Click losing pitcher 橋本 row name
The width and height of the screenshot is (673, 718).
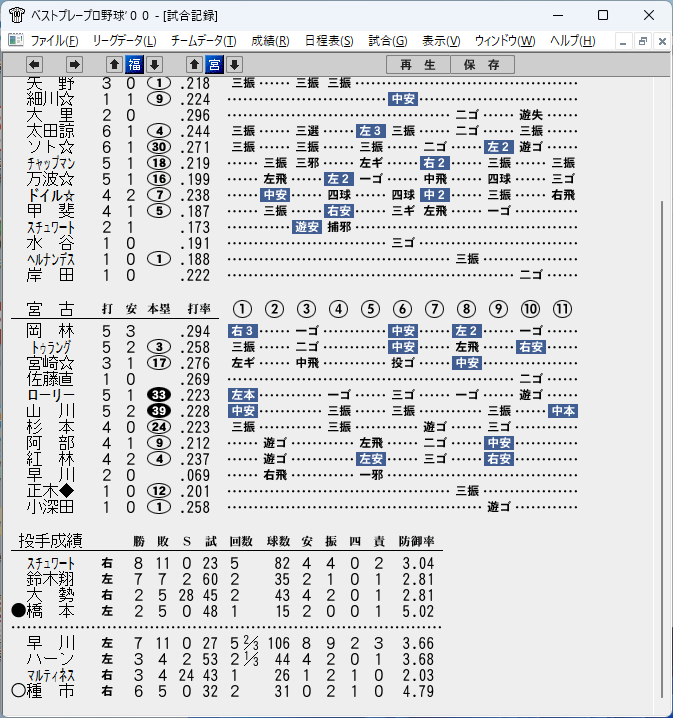coord(50,611)
